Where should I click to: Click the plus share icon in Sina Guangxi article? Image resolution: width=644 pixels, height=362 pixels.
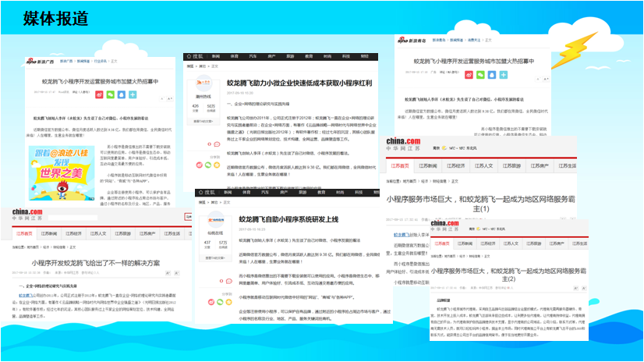(133, 94)
